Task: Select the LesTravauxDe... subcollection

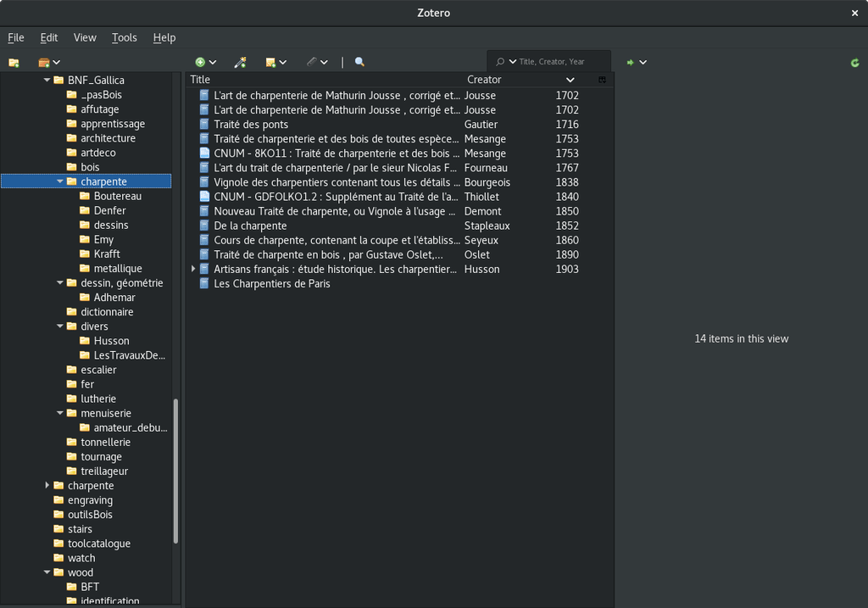Action: [x=130, y=355]
